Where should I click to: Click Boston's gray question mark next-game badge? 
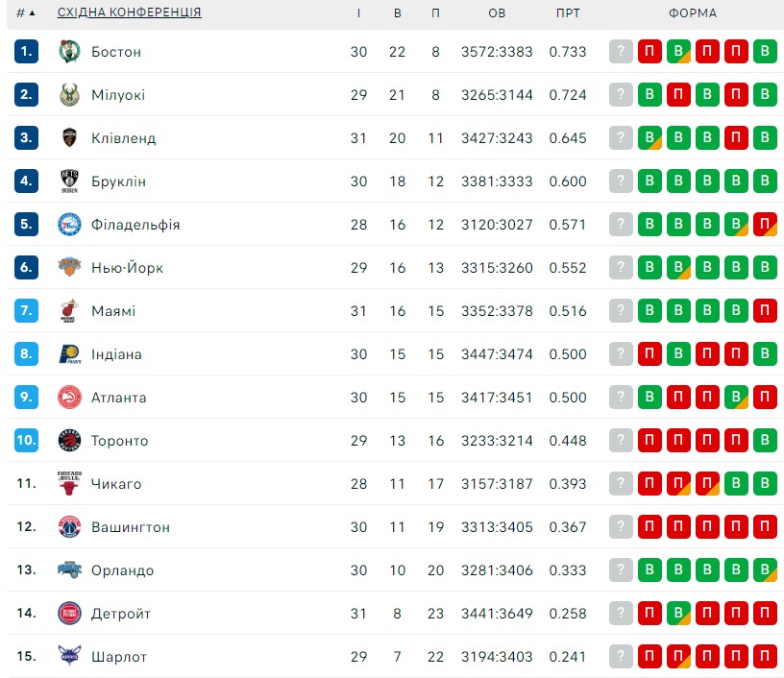coord(621,52)
